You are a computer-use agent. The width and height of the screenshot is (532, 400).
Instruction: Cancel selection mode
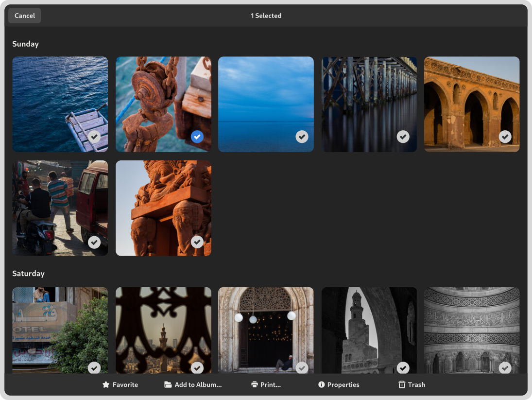(25, 16)
